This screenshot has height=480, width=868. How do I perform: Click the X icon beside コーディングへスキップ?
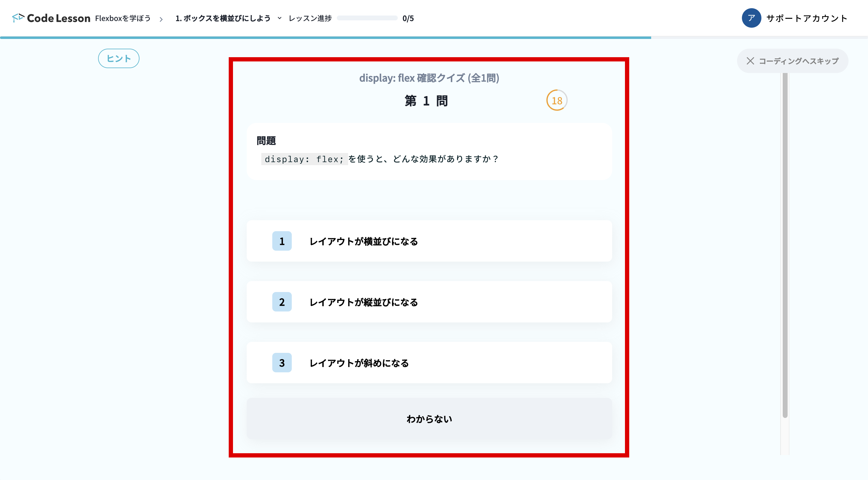point(750,61)
